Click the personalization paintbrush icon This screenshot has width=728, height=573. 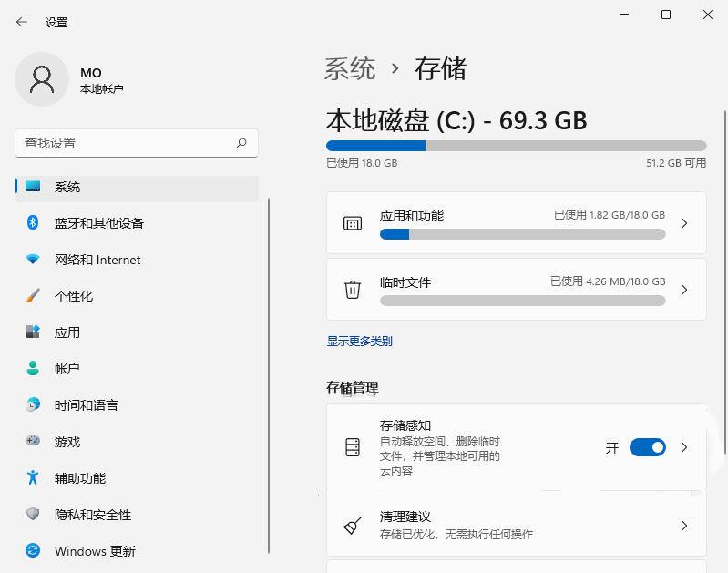(33, 296)
